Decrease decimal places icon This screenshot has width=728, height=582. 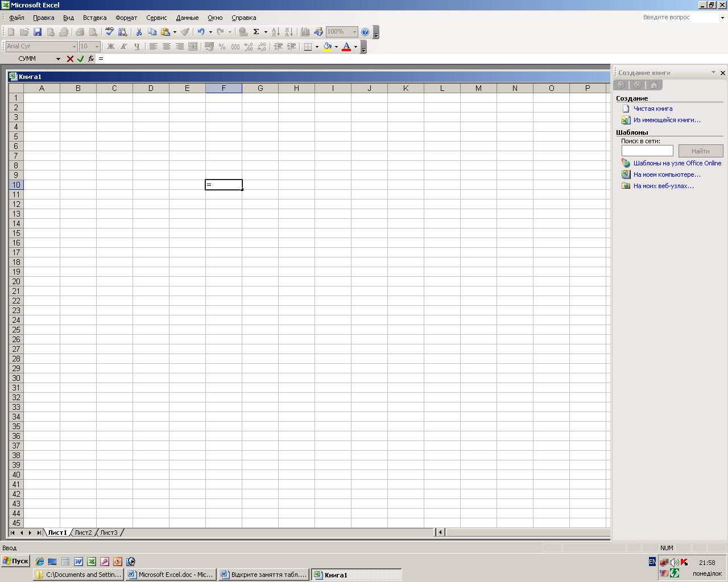(262, 47)
